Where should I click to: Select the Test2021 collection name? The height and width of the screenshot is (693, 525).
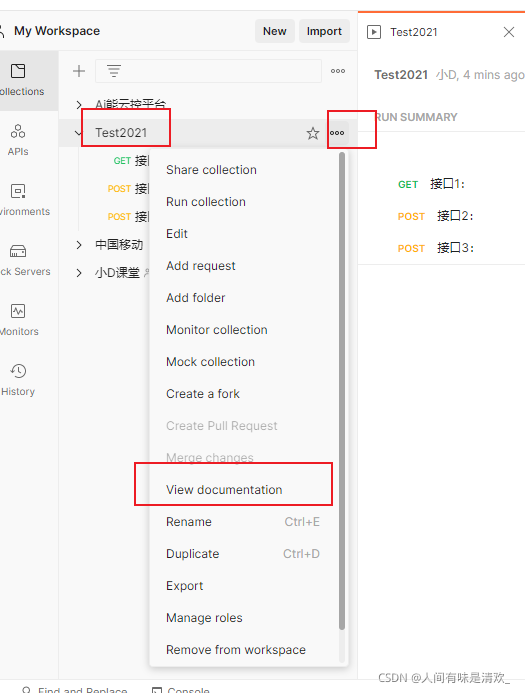pyautogui.click(x=121, y=133)
